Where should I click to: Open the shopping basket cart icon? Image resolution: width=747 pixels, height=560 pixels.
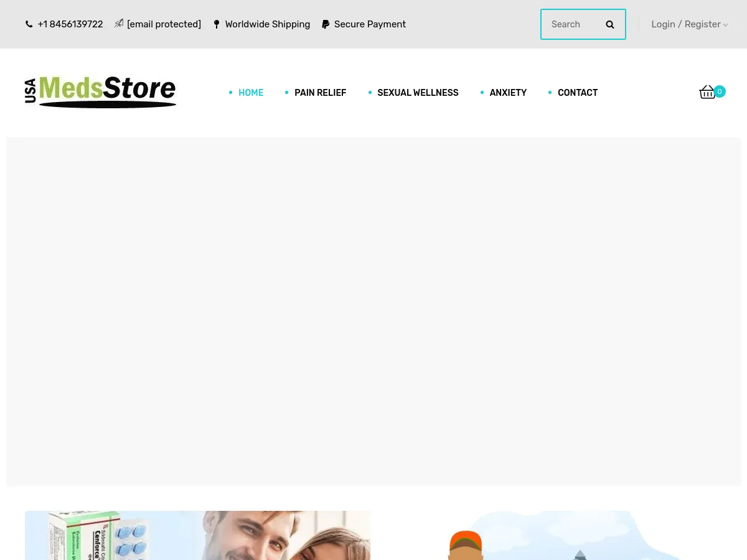point(707,92)
